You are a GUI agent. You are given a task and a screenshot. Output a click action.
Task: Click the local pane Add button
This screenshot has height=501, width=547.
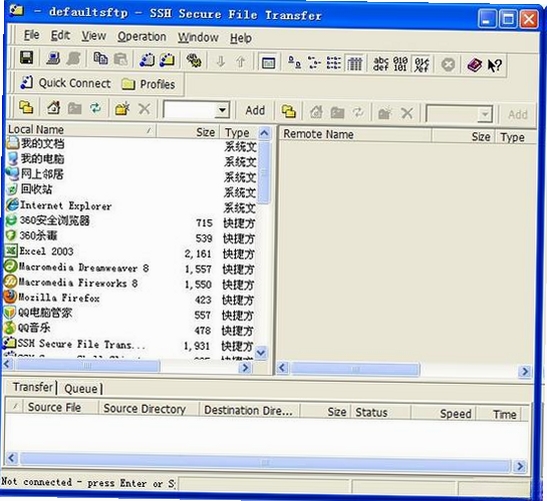(x=255, y=111)
